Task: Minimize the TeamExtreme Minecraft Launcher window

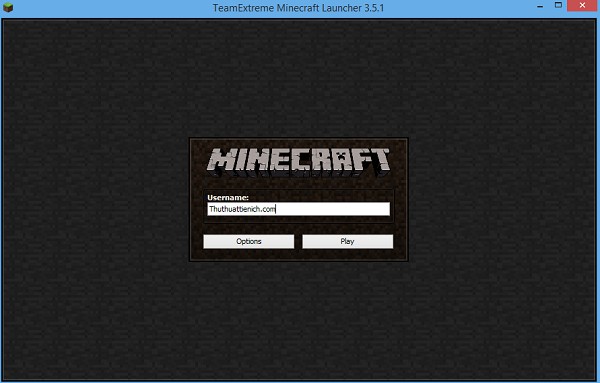Action: (x=540, y=6)
